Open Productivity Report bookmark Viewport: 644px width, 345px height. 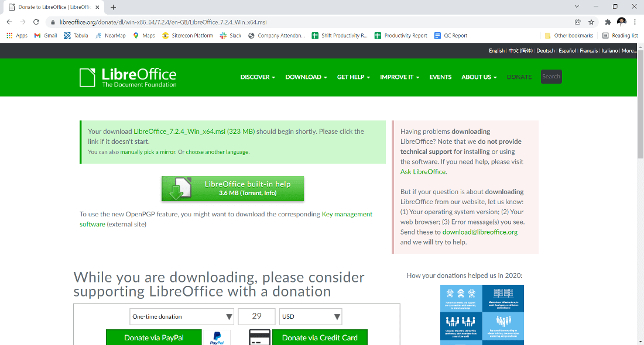pyautogui.click(x=401, y=36)
